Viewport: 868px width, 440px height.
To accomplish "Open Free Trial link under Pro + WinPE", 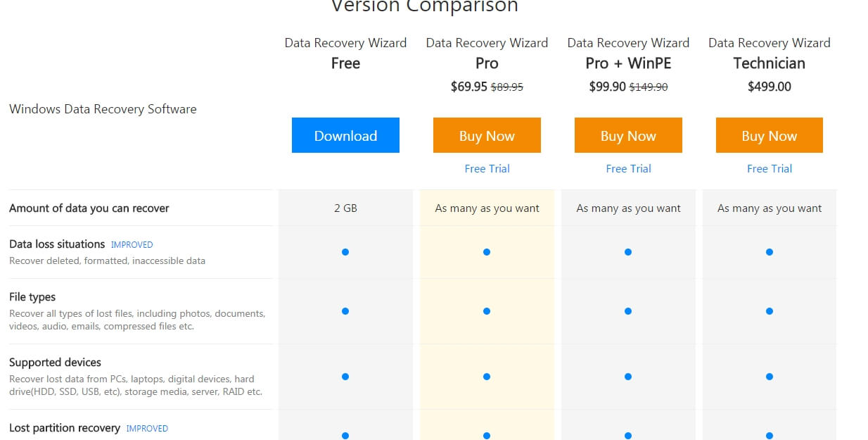I will [x=628, y=168].
